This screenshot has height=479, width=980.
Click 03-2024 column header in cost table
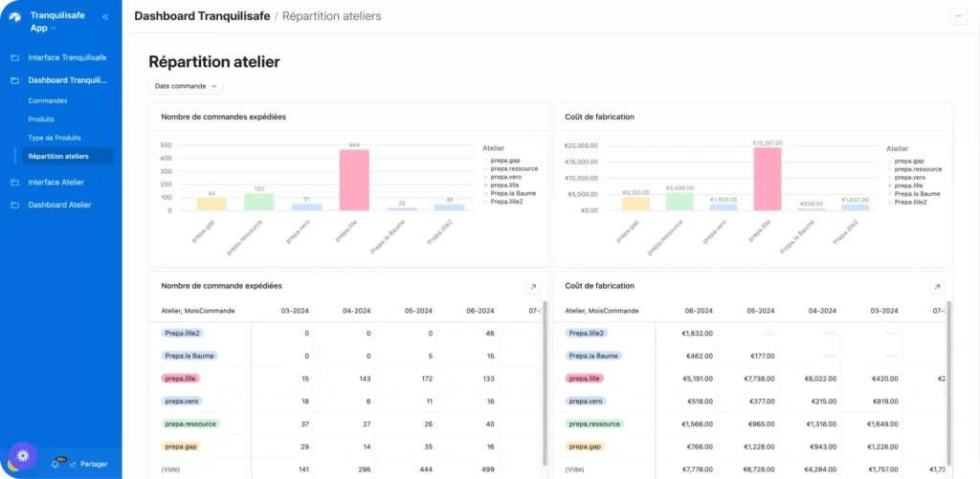[x=883, y=311]
